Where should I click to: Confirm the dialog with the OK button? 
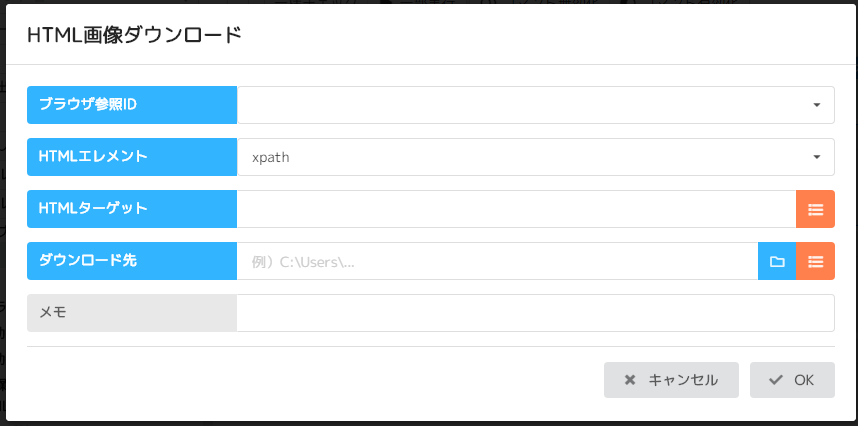(792, 380)
